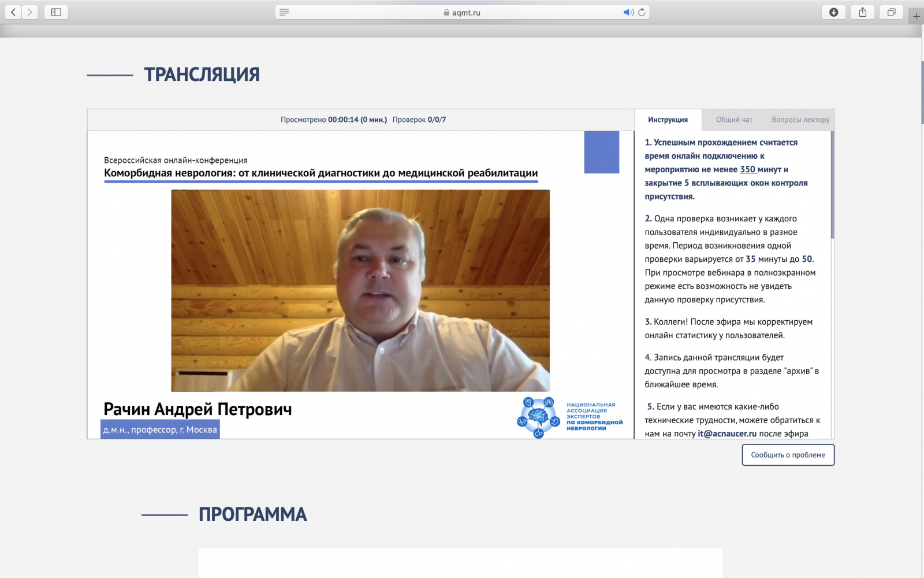Viewport: 924px width, 578px height.
Task: Click the Национальная ассоциация экспертов text
Action: click(594, 417)
